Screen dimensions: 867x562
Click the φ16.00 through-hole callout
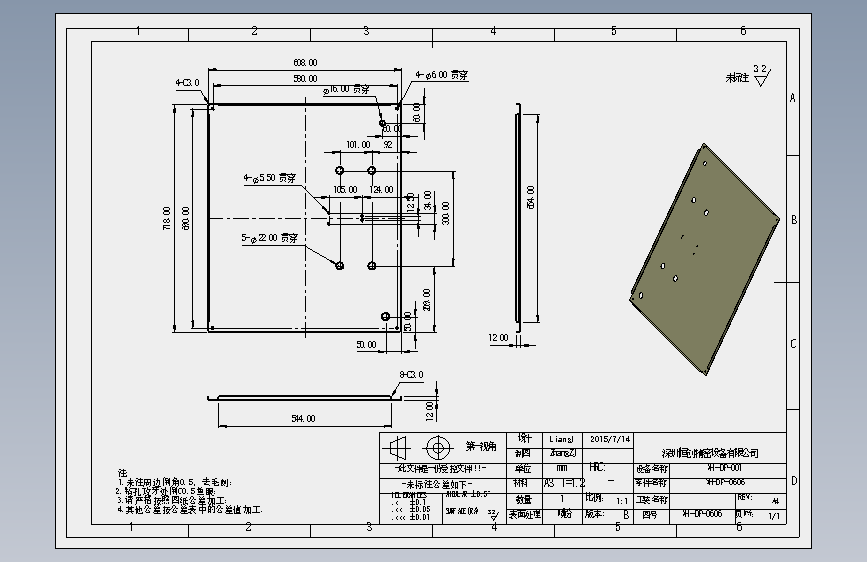pos(346,89)
